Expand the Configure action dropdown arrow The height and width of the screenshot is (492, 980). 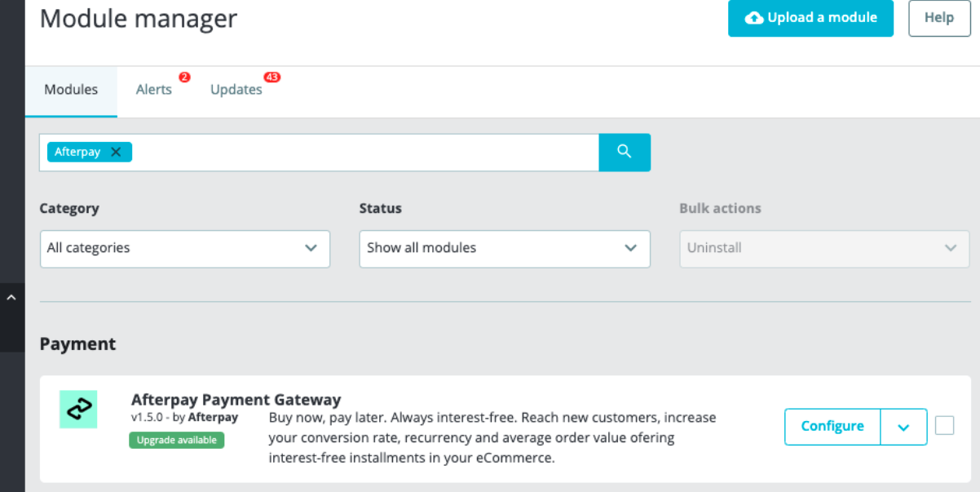[x=903, y=426]
